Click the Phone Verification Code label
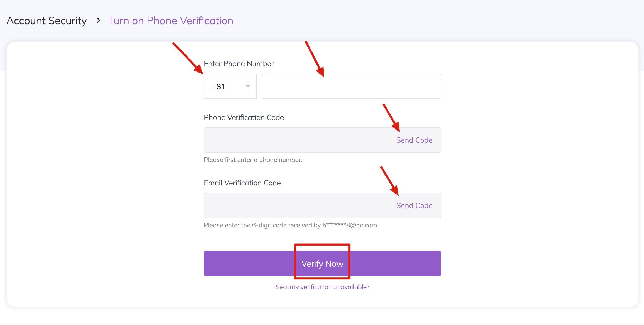 pyautogui.click(x=244, y=118)
